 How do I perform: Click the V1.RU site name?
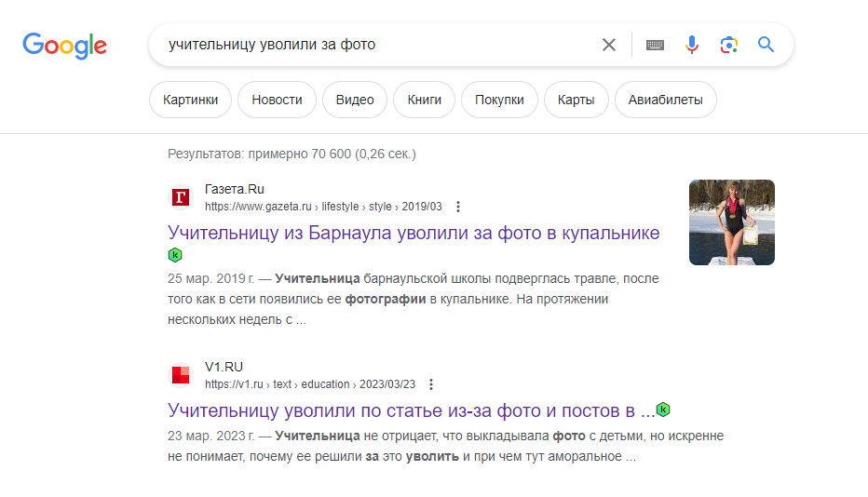tap(224, 367)
